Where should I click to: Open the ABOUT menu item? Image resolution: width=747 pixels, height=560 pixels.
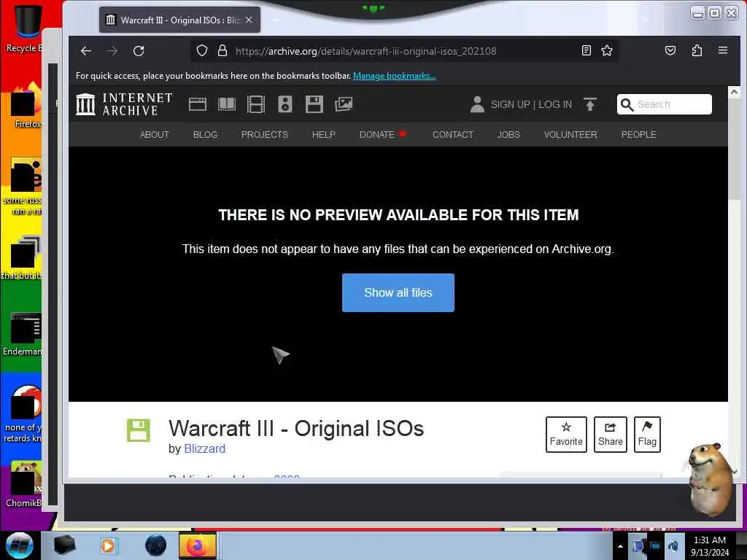155,135
